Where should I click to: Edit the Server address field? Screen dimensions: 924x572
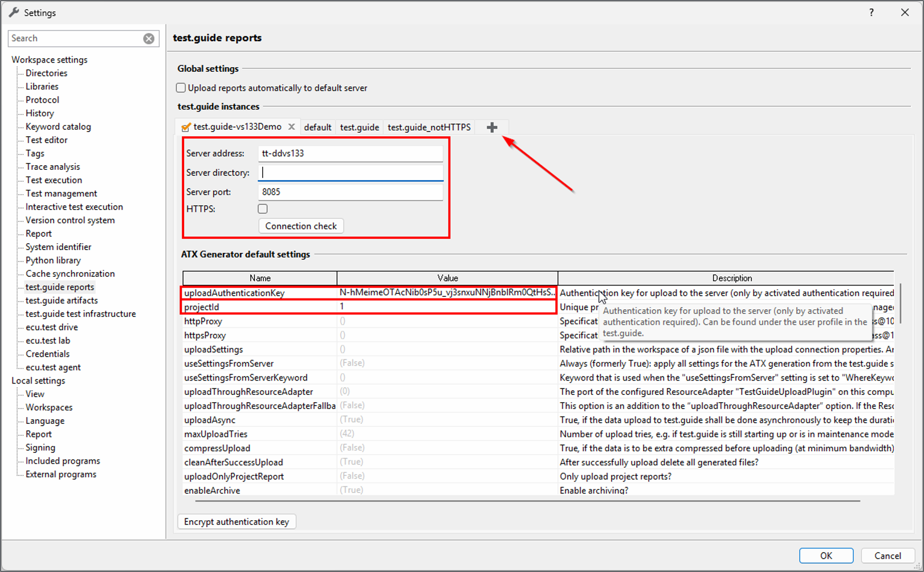(x=351, y=153)
